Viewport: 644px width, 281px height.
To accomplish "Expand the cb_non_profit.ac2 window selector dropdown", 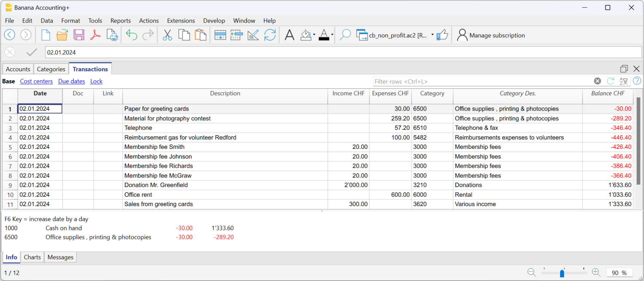I will (432, 35).
